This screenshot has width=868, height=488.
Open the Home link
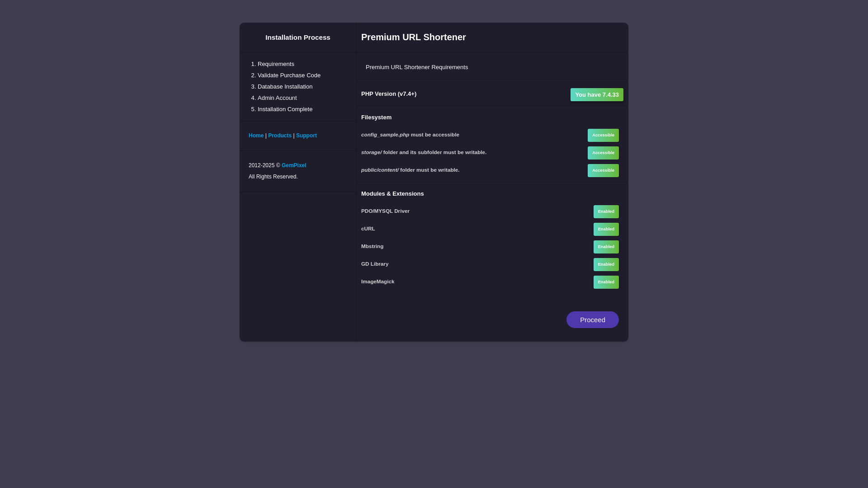[256, 136]
